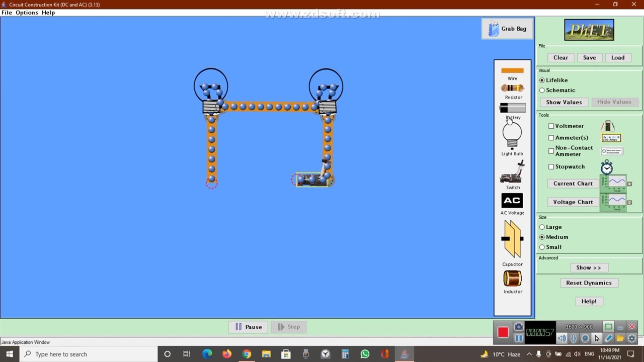
Task: Click the Show Values button
Action: [x=563, y=102]
